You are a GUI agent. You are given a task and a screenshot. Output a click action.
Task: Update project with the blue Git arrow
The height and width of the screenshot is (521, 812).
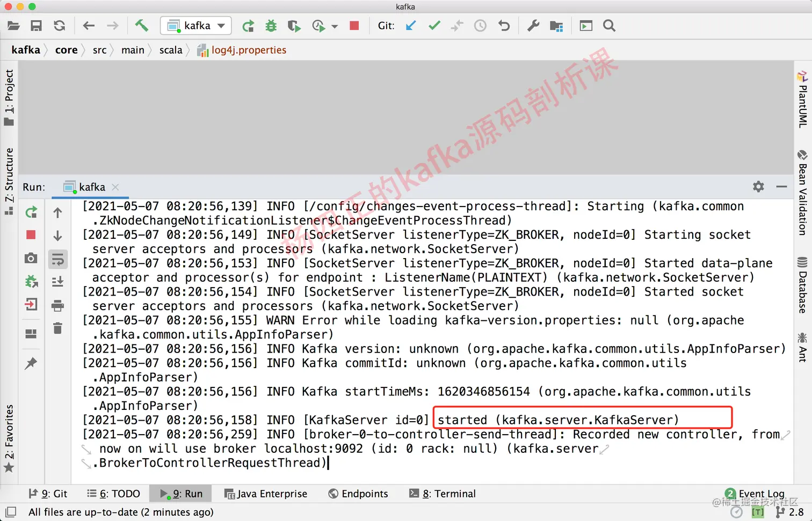tap(411, 26)
